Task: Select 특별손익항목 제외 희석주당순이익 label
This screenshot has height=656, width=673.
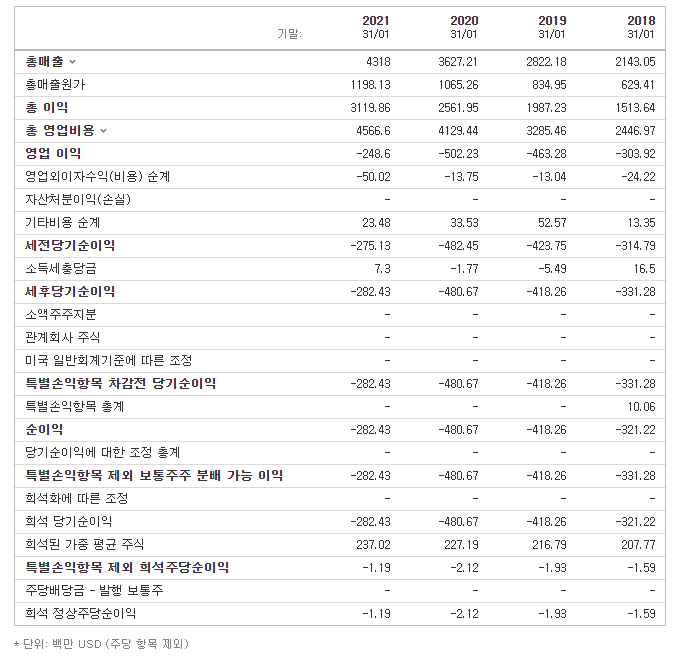Action: (x=127, y=567)
